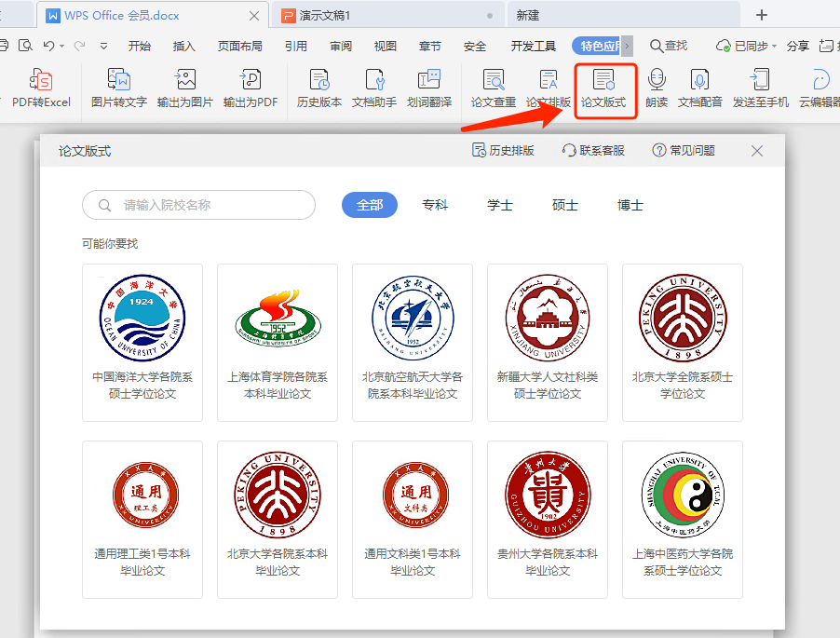Viewport: 840px width, 638px height.
Task: Switch filter to 博士 theses
Action: 630,205
